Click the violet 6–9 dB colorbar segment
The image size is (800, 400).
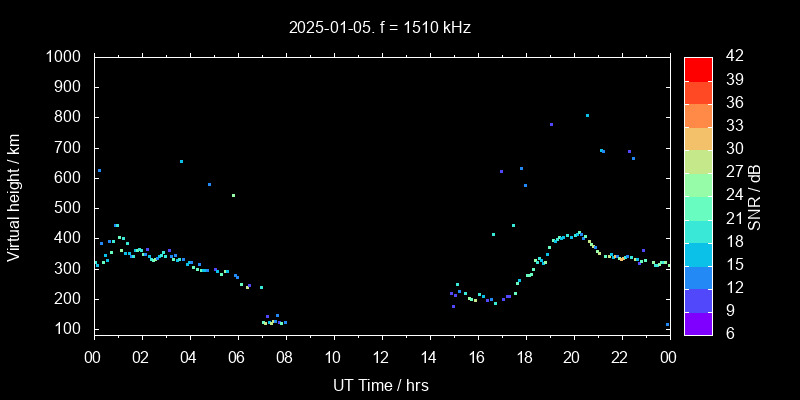click(x=698, y=322)
